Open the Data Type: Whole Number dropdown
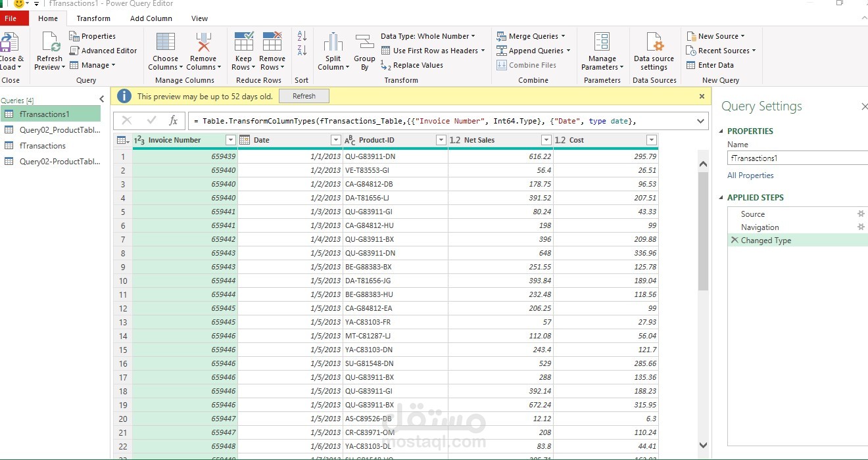The image size is (868, 460). [427, 36]
